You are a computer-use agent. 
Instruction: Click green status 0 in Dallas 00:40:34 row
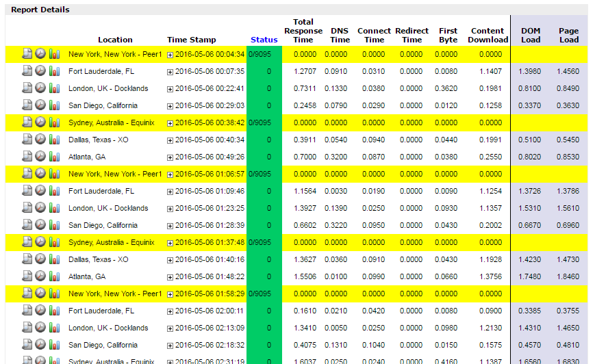click(x=268, y=140)
